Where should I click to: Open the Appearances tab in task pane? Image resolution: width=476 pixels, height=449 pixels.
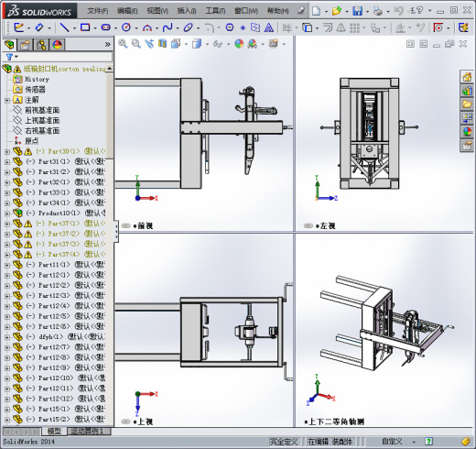467,132
